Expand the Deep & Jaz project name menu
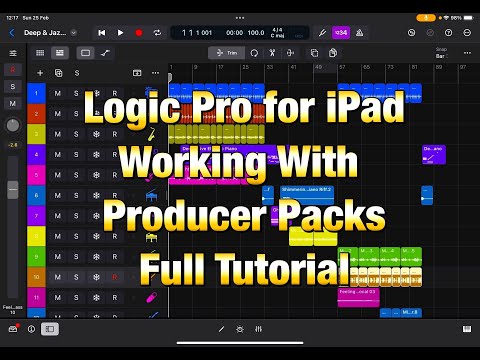The width and height of the screenshot is (480, 360). coord(74,33)
